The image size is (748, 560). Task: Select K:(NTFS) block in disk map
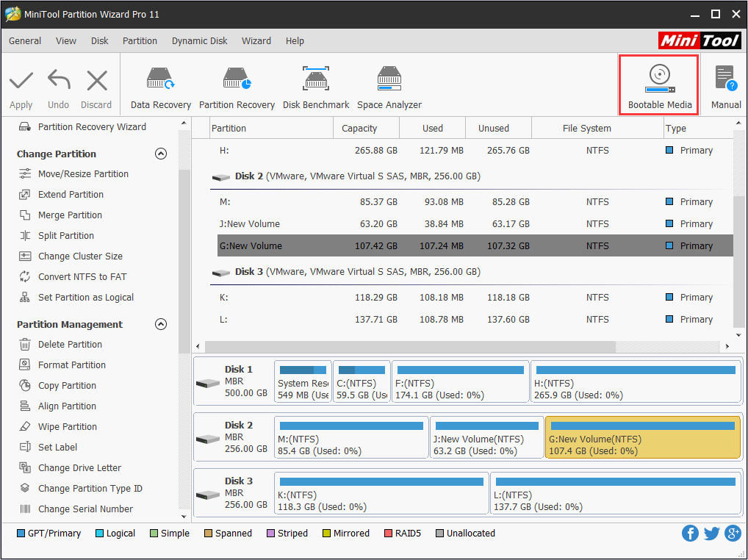coord(381,493)
